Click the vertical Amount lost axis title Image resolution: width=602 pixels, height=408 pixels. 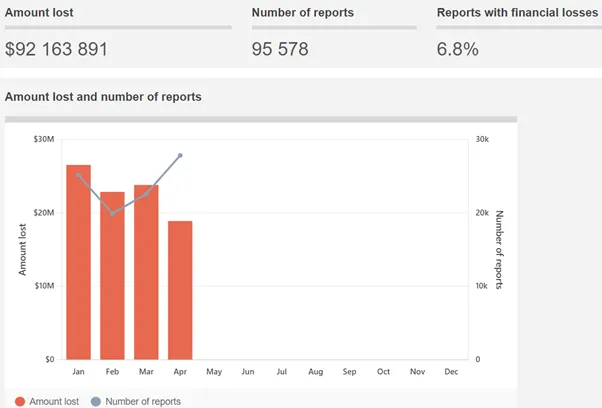tap(23, 249)
